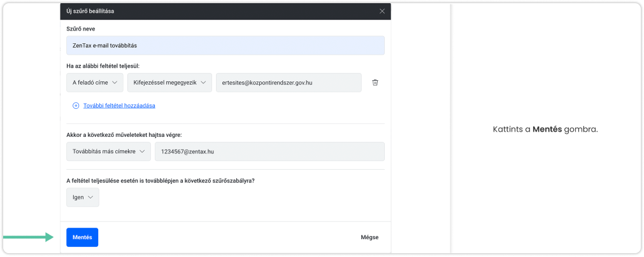
Task: Delete the condition row with trash icon
Action: pyautogui.click(x=375, y=83)
